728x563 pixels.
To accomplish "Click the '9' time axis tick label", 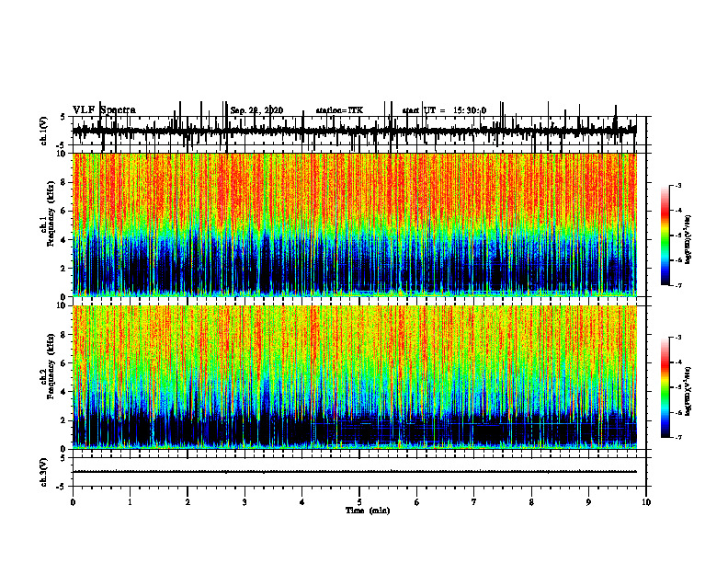I will (x=588, y=501).
